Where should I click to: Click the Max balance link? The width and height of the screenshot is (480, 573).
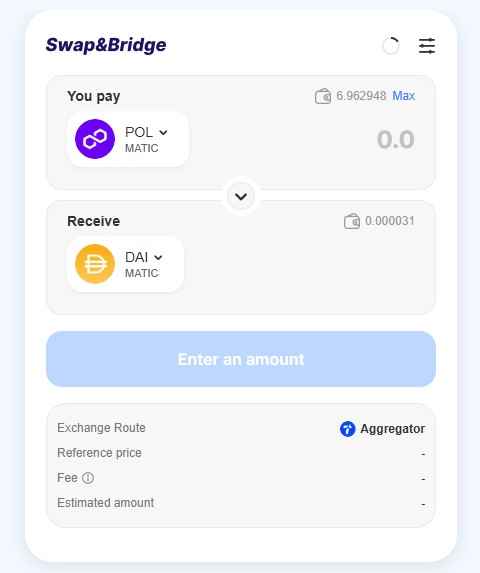coord(404,96)
